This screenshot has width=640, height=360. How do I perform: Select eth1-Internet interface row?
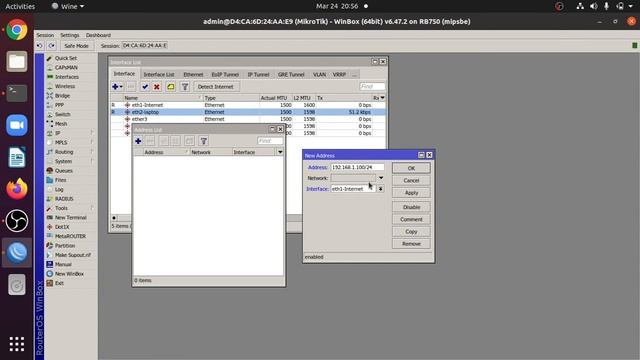click(248, 105)
